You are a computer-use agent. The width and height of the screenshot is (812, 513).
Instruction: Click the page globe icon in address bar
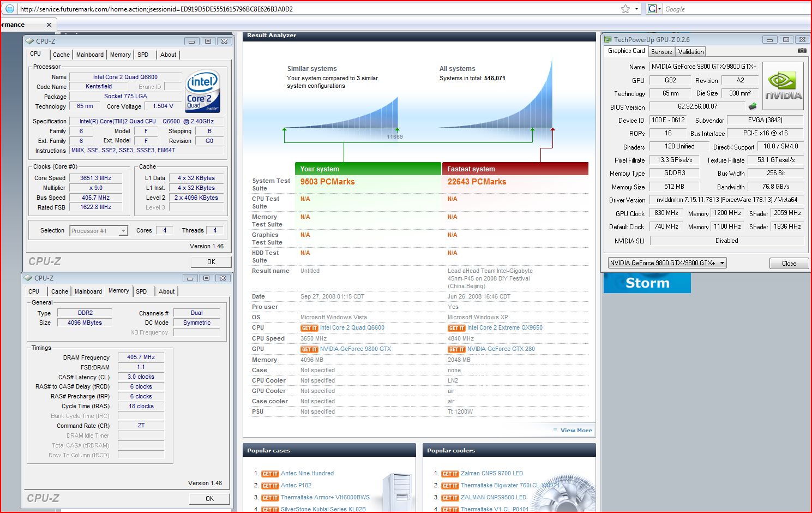tap(9, 9)
